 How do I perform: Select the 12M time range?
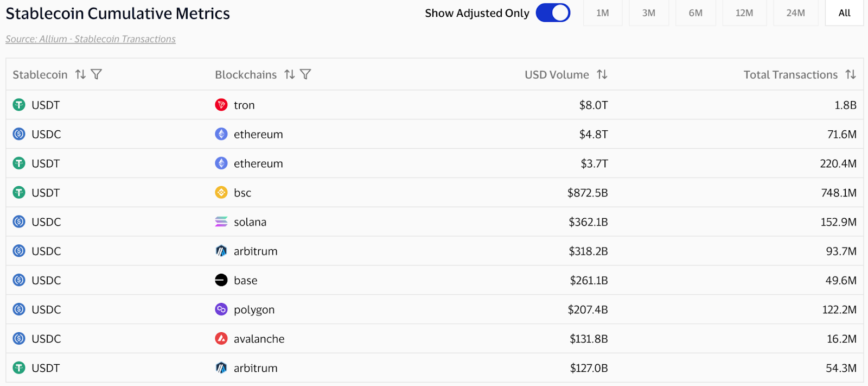(744, 13)
